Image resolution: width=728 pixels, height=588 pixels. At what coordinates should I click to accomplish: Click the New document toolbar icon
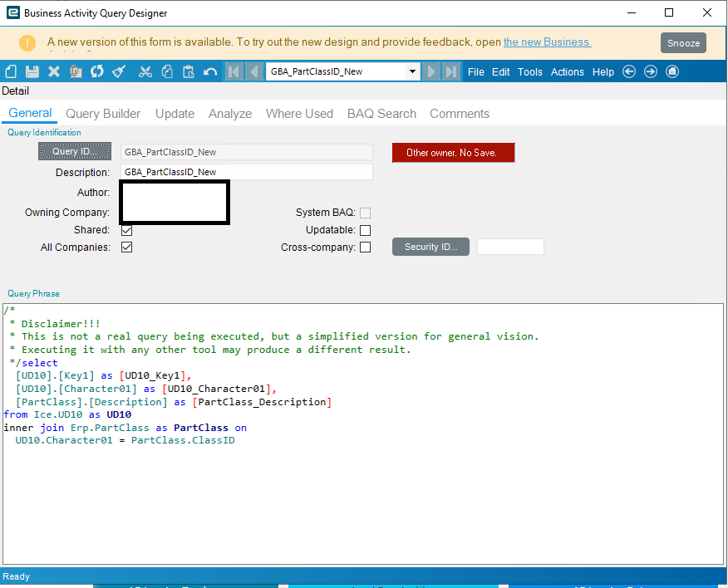11,71
